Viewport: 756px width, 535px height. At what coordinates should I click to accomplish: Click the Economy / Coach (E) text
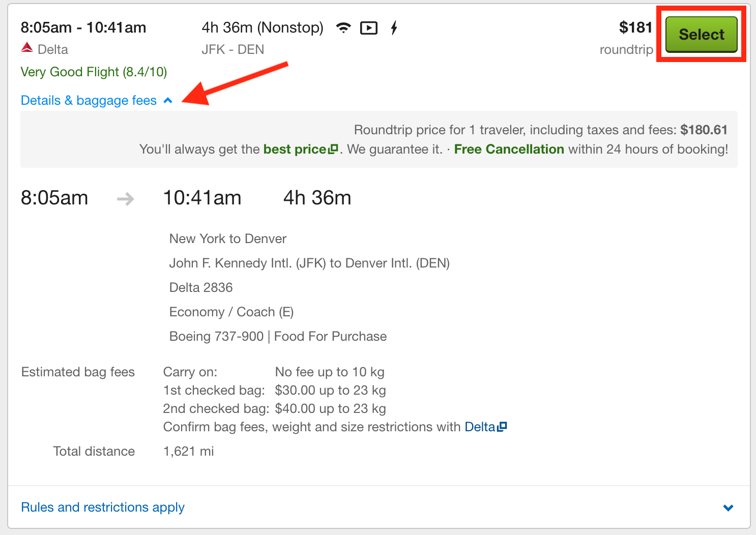(x=231, y=312)
